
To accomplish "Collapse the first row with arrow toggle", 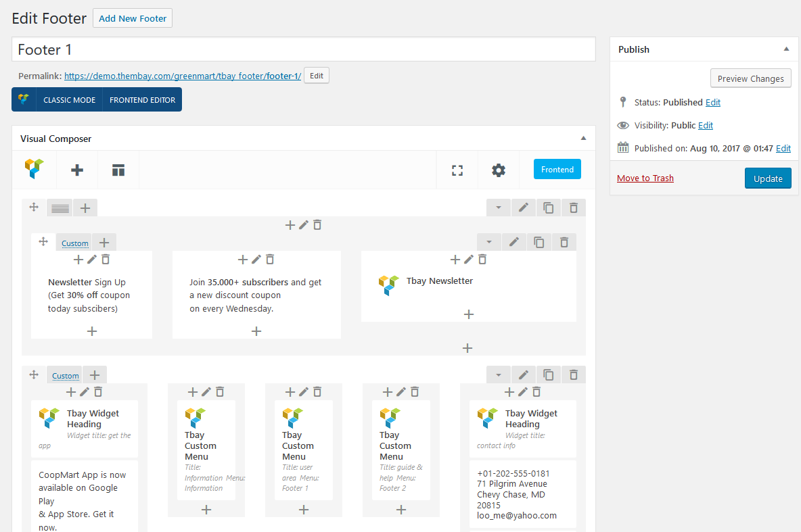I will tap(499, 208).
